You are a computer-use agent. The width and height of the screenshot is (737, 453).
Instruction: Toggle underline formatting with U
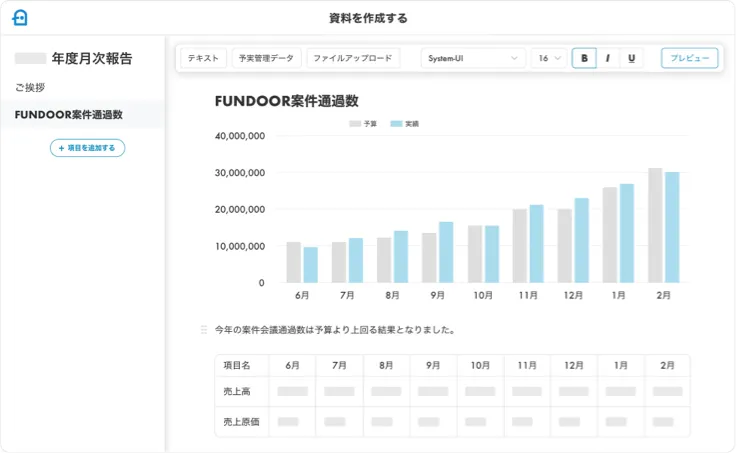click(x=631, y=58)
